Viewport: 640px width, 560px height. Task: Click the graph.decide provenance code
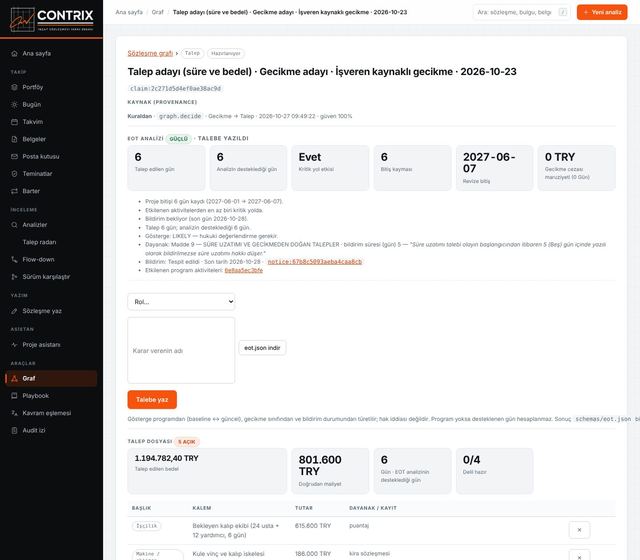coord(180,116)
